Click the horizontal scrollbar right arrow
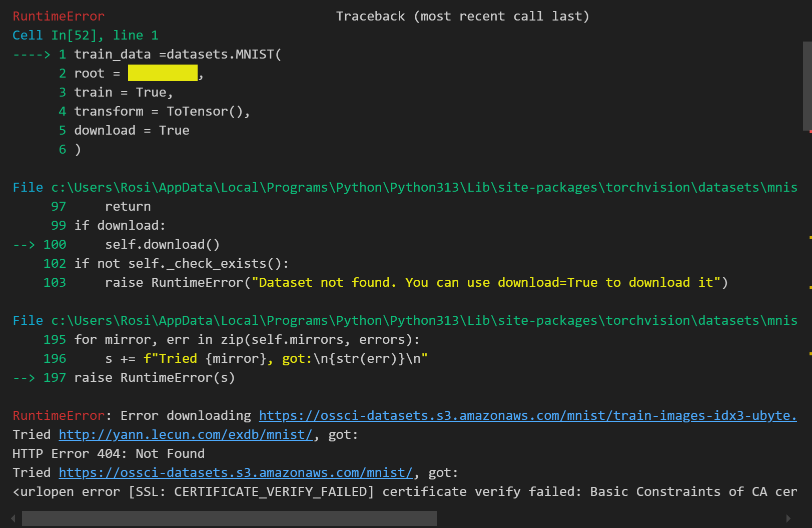 pyautogui.click(x=788, y=518)
